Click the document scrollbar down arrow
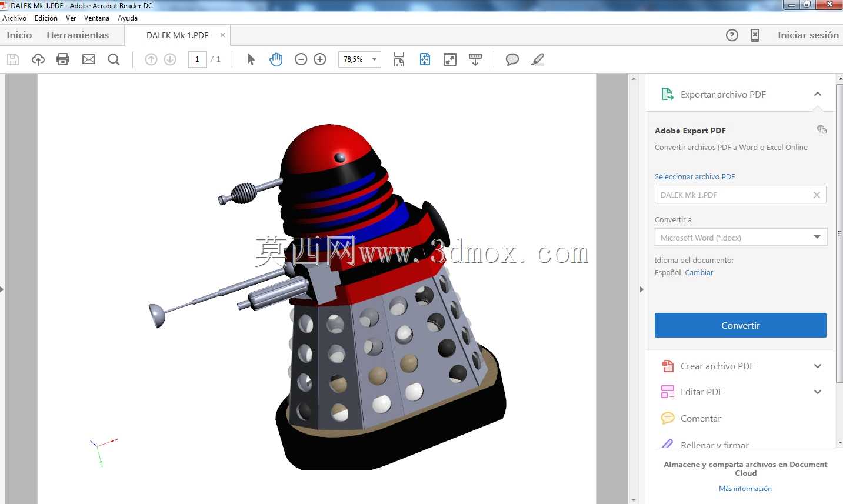The image size is (843, 504). (634, 500)
